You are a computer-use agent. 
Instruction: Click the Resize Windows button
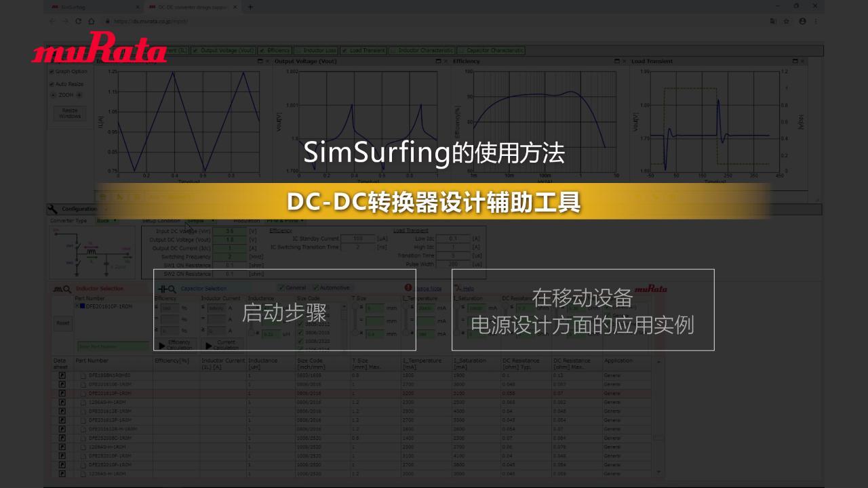point(70,113)
